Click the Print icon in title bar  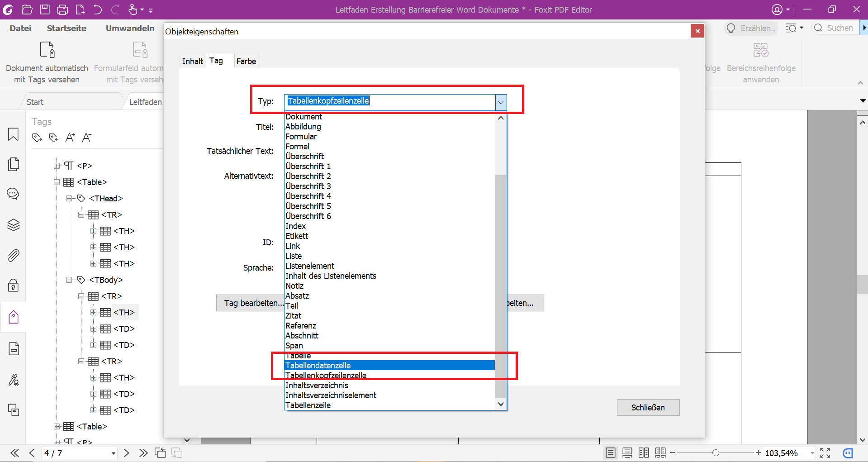click(62, 10)
